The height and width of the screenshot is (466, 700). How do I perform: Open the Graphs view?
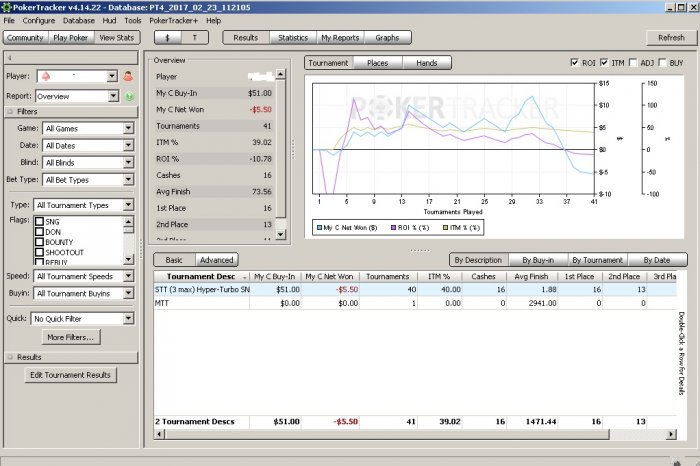[387, 37]
